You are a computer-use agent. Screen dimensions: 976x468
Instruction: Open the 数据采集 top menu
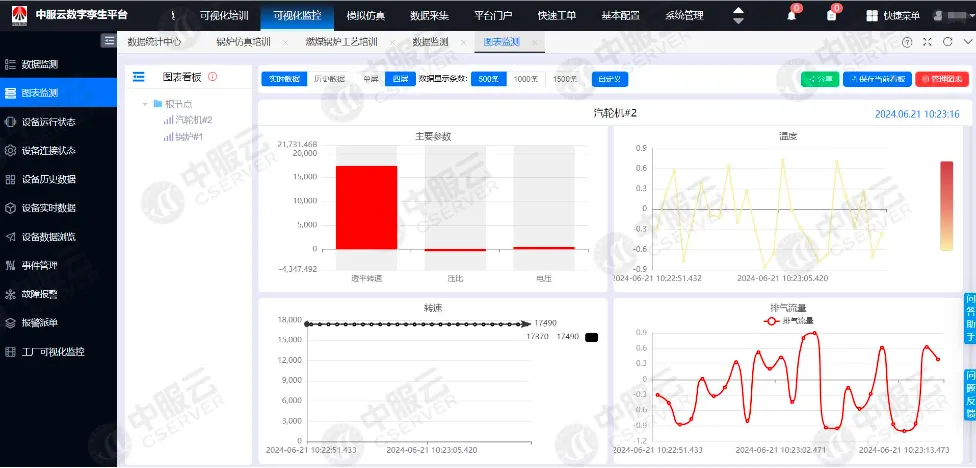tap(429, 16)
